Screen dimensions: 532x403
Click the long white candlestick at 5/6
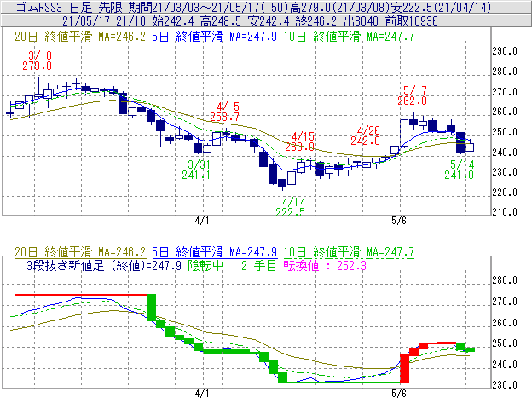point(404,133)
